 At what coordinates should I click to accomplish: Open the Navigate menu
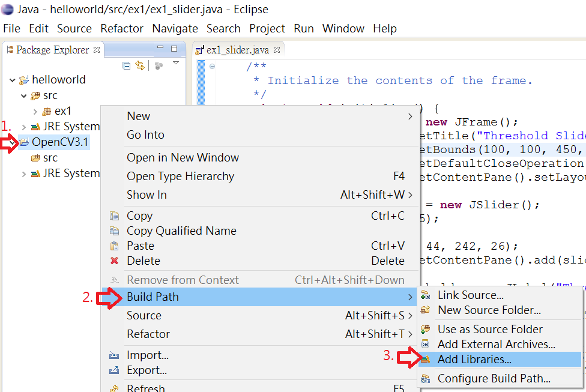tap(175, 28)
